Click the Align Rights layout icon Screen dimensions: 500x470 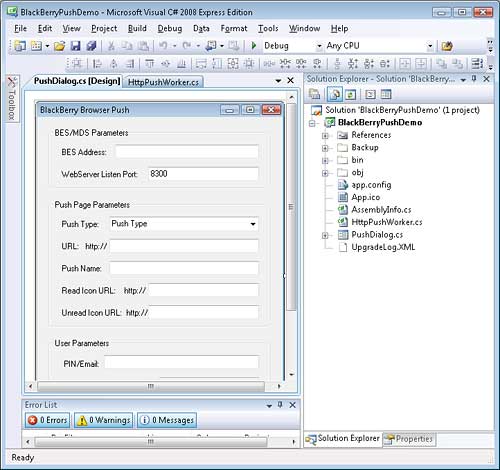point(130,63)
